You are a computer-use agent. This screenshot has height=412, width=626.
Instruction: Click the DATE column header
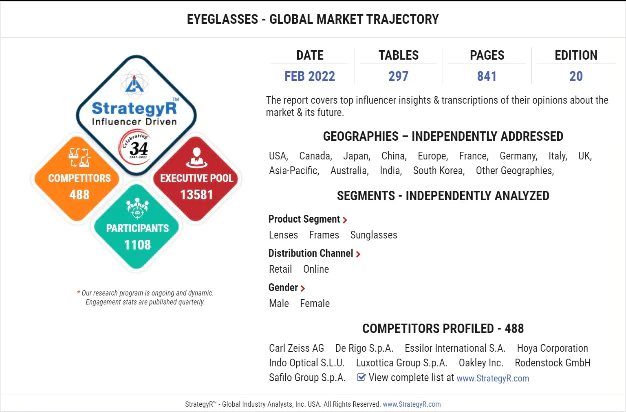coord(310,55)
